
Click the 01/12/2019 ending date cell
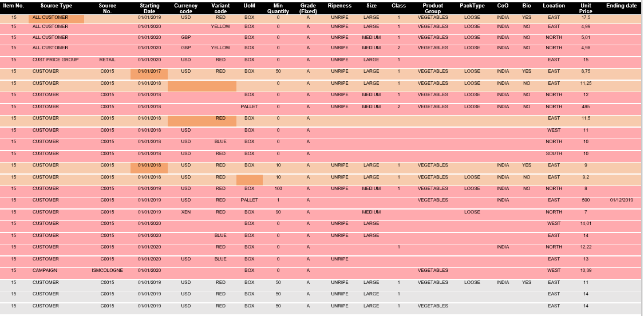tap(621, 200)
